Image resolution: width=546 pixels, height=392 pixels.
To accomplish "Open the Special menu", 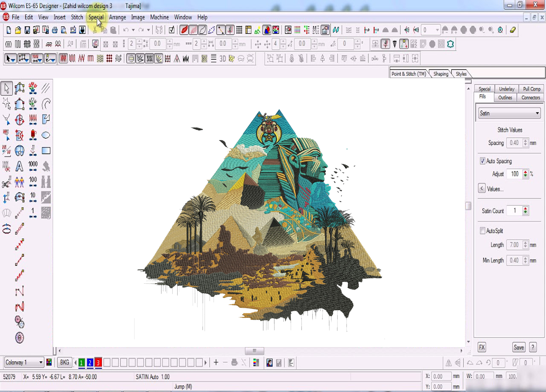I will point(96,17).
